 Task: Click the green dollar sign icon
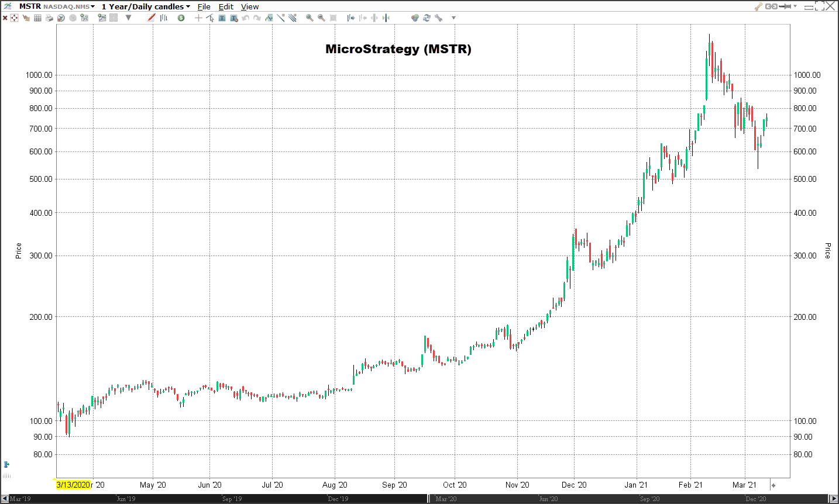[x=181, y=18]
